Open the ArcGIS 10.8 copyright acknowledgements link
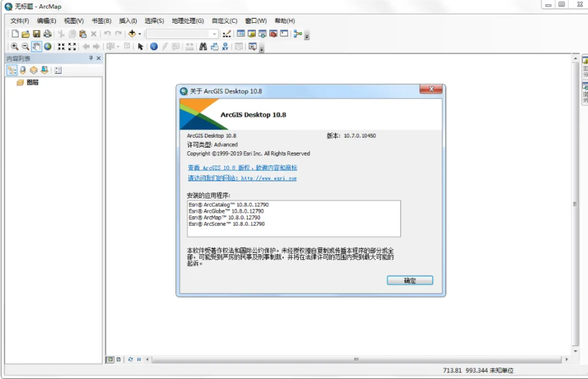The width and height of the screenshot is (588, 379). pyautogui.click(x=242, y=168)
